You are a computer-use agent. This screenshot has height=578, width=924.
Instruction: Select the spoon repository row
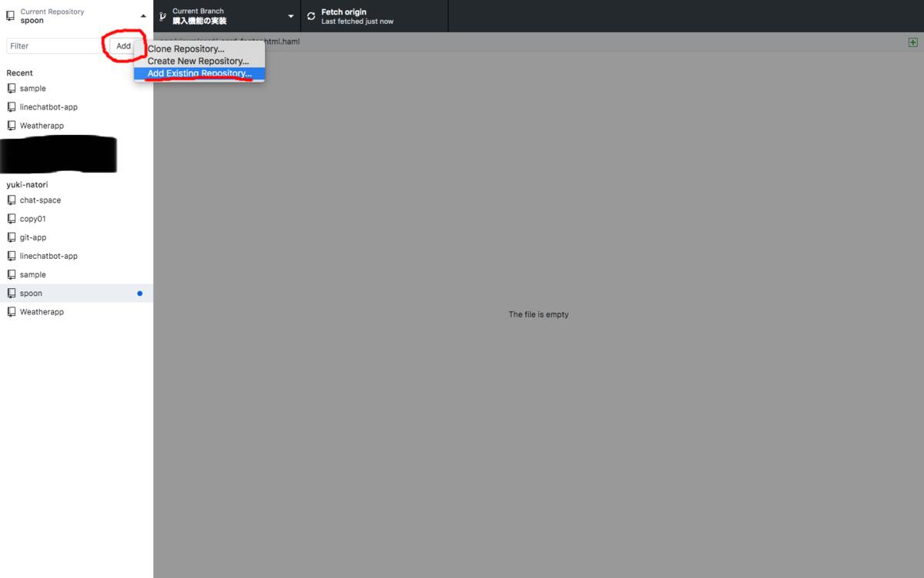[x=76, y=293]
